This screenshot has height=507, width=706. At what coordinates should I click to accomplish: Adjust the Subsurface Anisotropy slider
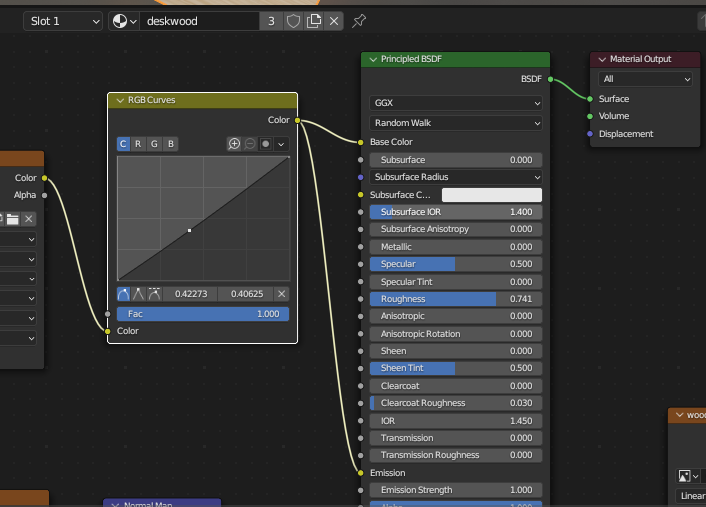[456, 229]
